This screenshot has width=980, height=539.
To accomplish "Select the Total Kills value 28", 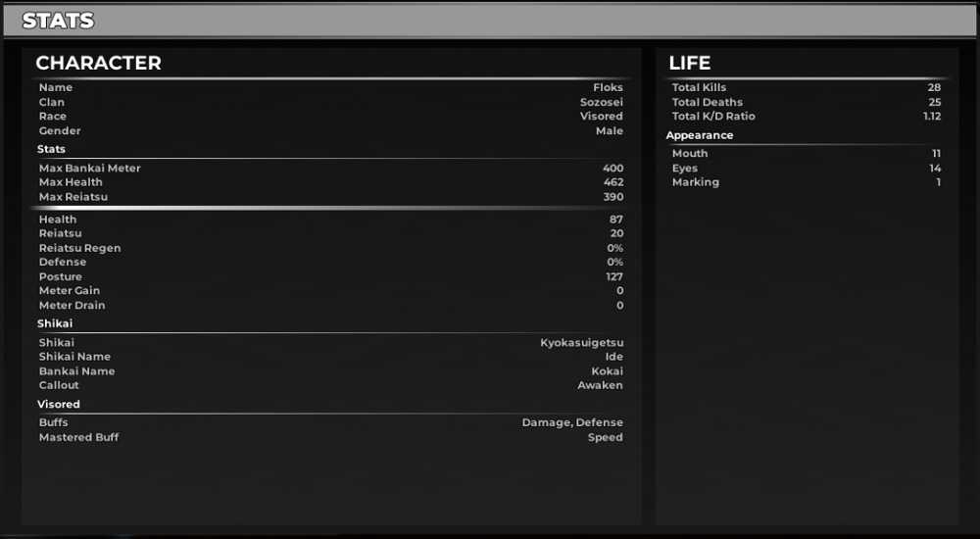I will point(934,87).
